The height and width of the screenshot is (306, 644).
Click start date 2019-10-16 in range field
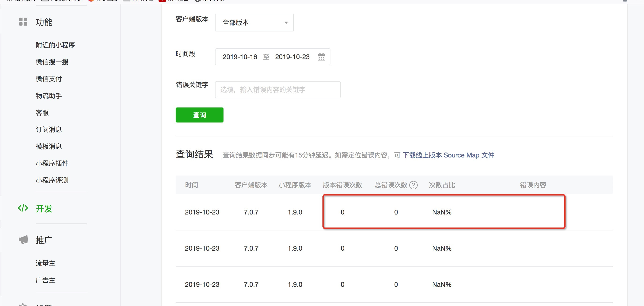240,57
